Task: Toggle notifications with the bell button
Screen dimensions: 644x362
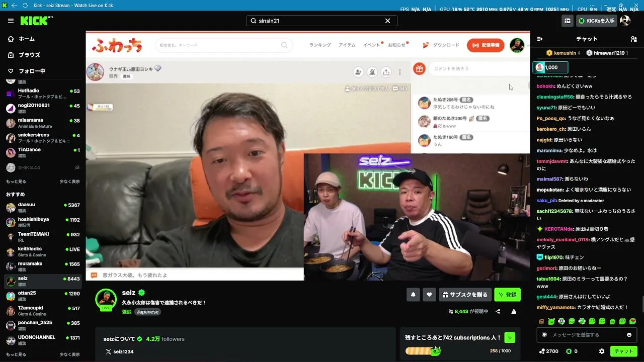Action: [x=413, y=295]
